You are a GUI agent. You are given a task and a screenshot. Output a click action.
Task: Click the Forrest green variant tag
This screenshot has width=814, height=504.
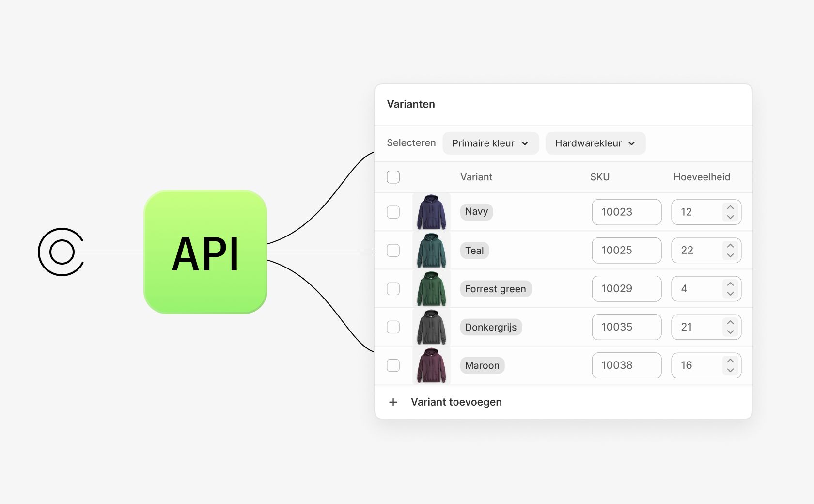pyautogui.click(x=496, y=289)
